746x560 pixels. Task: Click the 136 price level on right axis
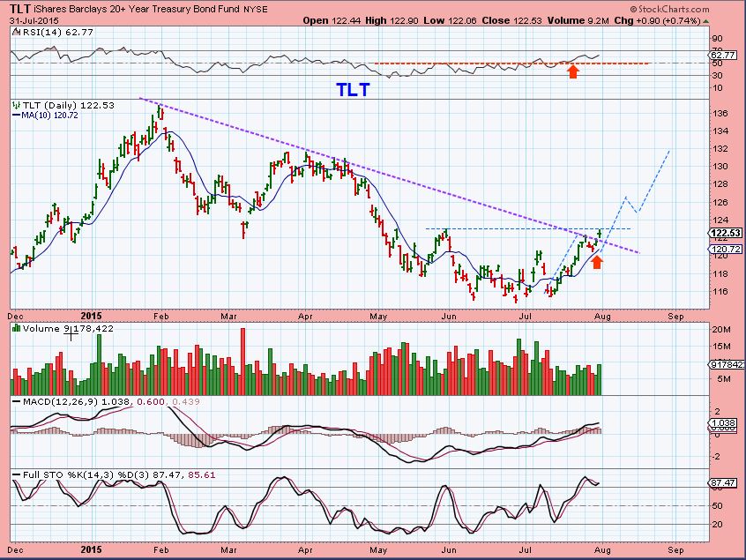click(720, 113)
